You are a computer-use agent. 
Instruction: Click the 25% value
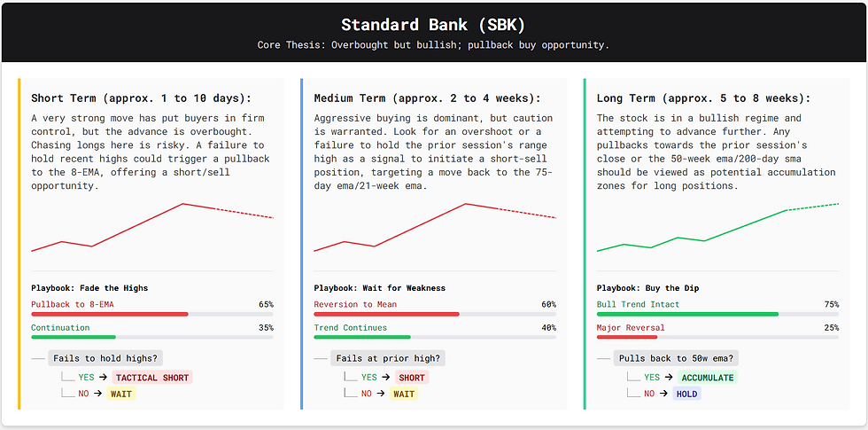point(832,327)
